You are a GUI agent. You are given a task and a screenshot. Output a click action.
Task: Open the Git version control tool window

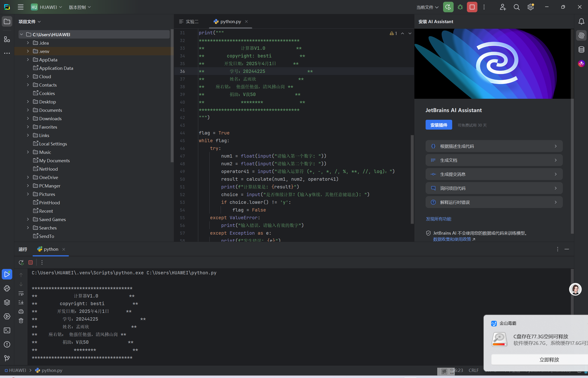(7, 358)
